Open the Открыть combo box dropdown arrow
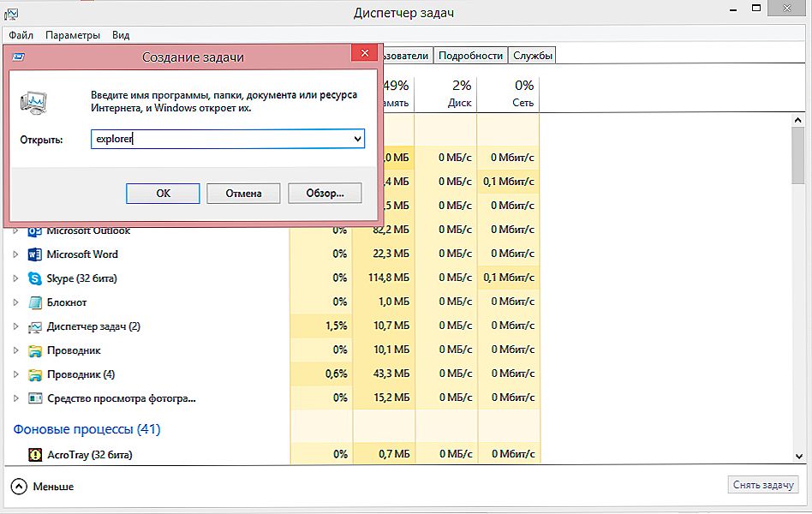The height and width of the screenshot is (514, 812). click(x=357, y=139)
